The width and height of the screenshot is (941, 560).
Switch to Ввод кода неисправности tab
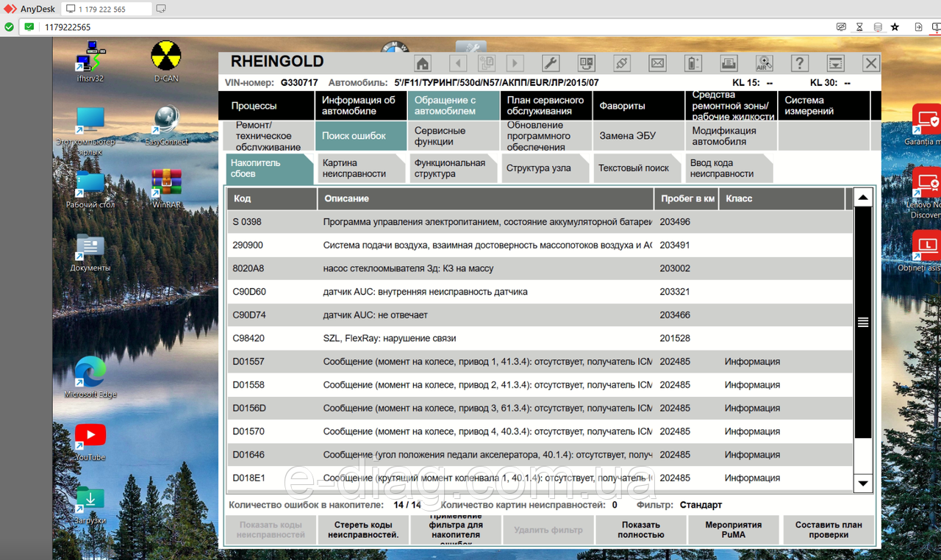click(729, 168)
